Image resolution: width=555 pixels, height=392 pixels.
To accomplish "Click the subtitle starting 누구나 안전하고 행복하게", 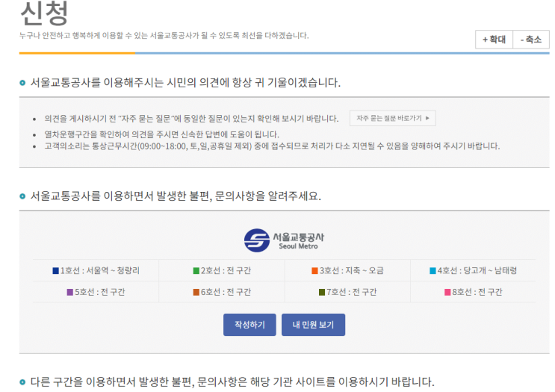I will (164, 35).
